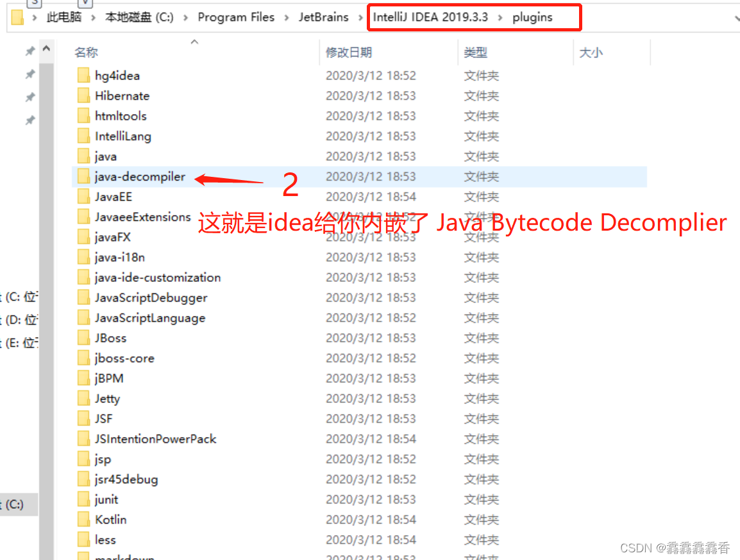The height and width of the screenshot is (560, 740).
Task: Click the address bar folder icon
Action: (17, 17)
